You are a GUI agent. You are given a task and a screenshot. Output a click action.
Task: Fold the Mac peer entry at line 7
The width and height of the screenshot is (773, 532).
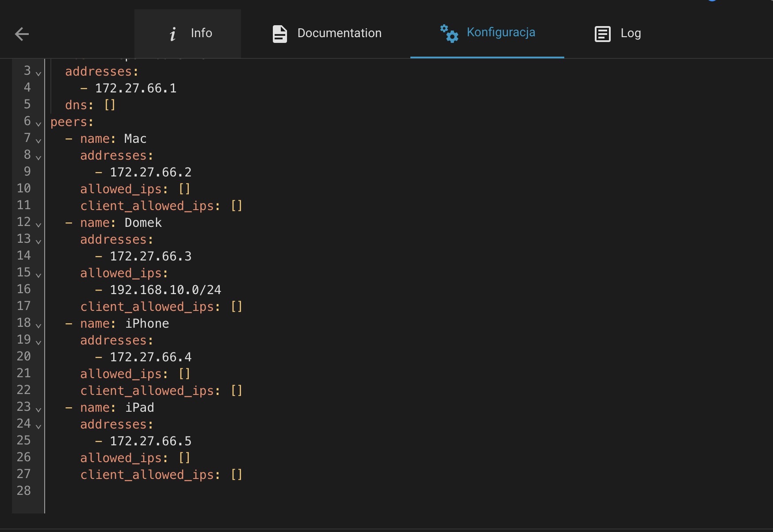[x=38, y=141]
